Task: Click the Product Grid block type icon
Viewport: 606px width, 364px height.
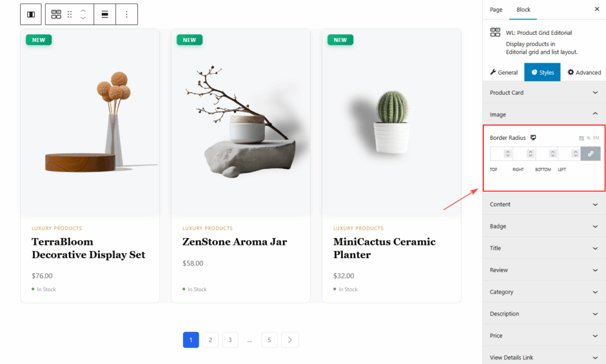Action: [56, 14]
